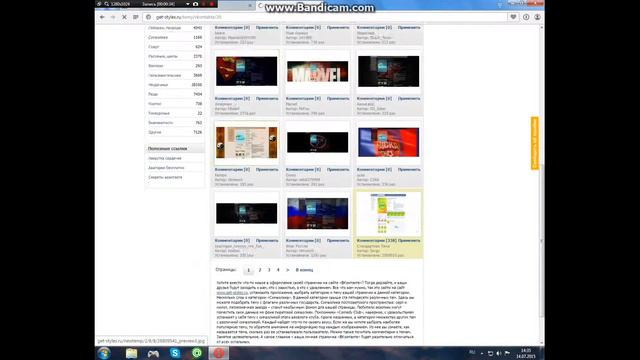
Task: Open the Action Center flag tray icon
Action: click(507, 353)
